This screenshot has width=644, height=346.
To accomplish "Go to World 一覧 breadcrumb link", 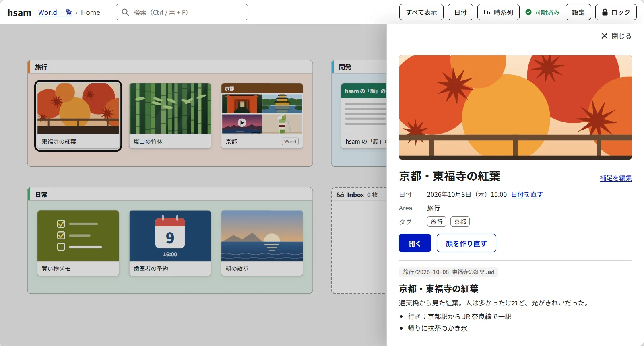I will [x=55, y=12].
